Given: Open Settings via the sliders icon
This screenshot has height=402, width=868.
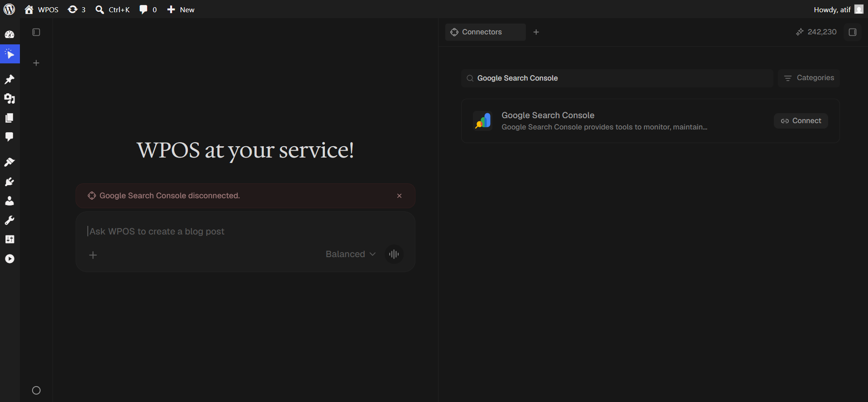Looking at the screenshot, I should [x=10, y=239].
